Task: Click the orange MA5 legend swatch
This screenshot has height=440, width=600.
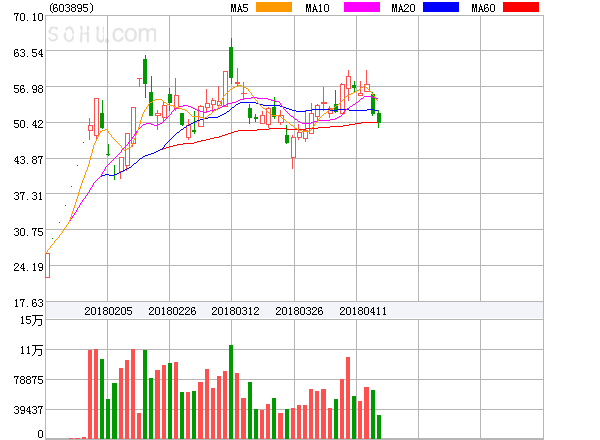Action: click(274, 7)
